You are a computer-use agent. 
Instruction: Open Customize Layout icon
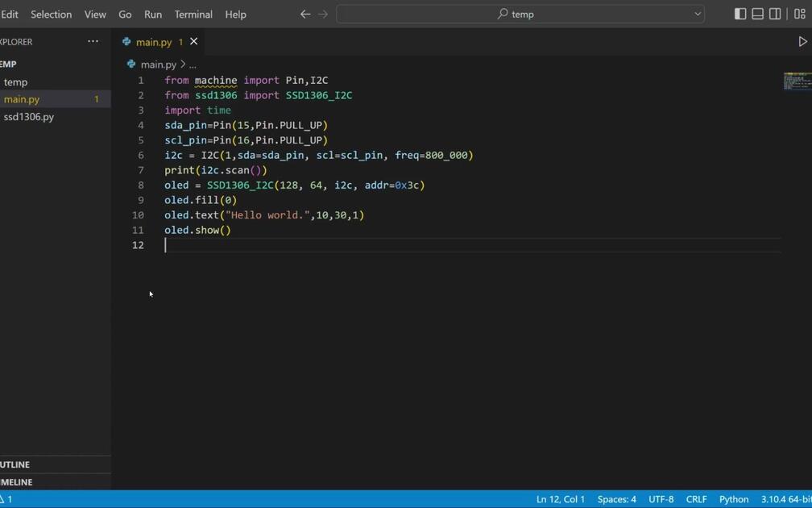pos(800,14)
